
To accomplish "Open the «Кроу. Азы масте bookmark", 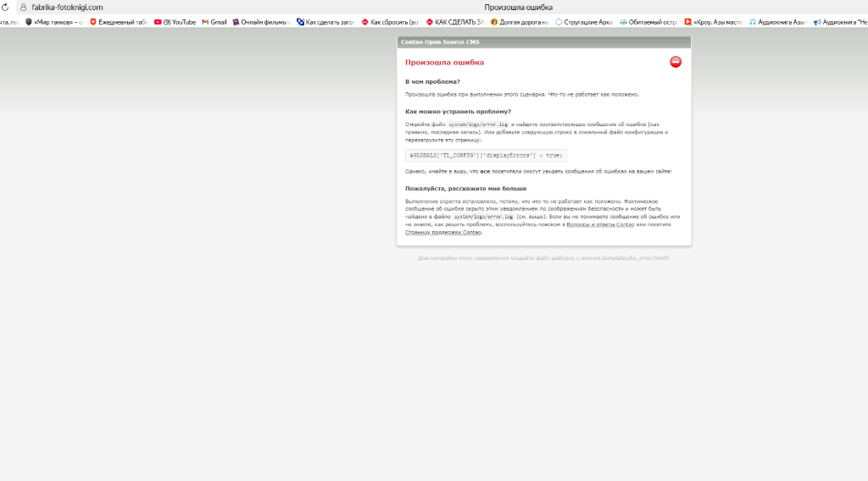I will [x=714, y=22].
